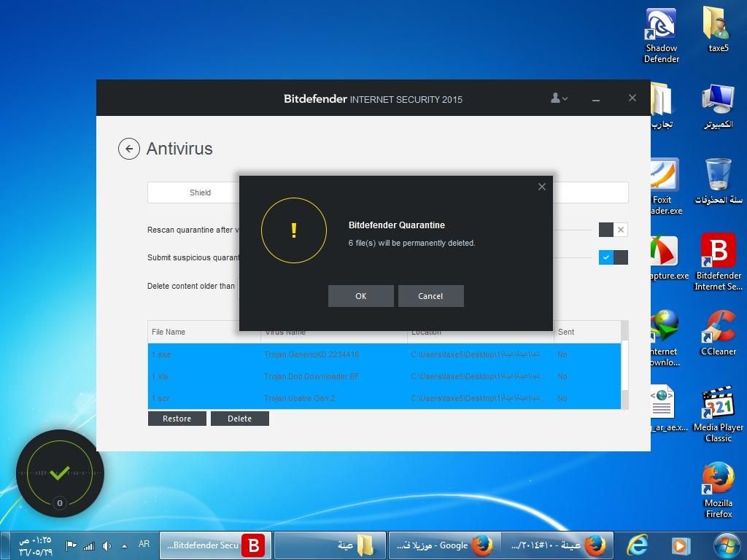Close the Bitdefender Quarantine dialog
This screenshot has width=747, height=560.
(542, 187)
